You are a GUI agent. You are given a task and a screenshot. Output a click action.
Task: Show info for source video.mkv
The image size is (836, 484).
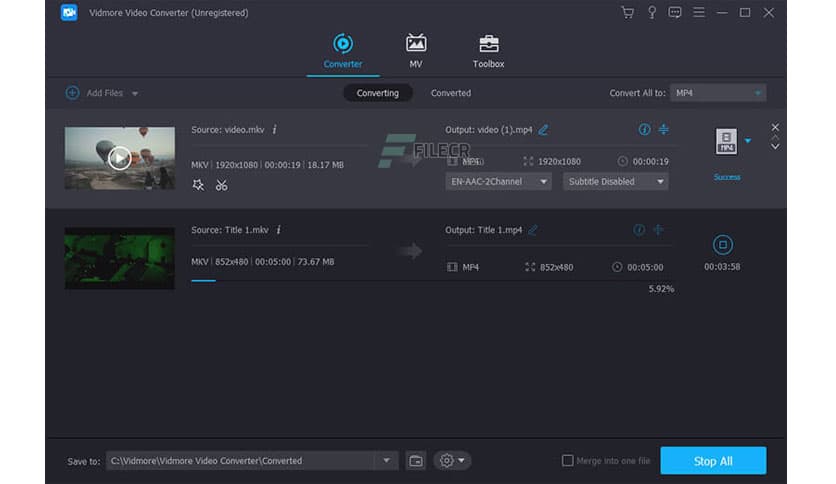tap(275, 130)
